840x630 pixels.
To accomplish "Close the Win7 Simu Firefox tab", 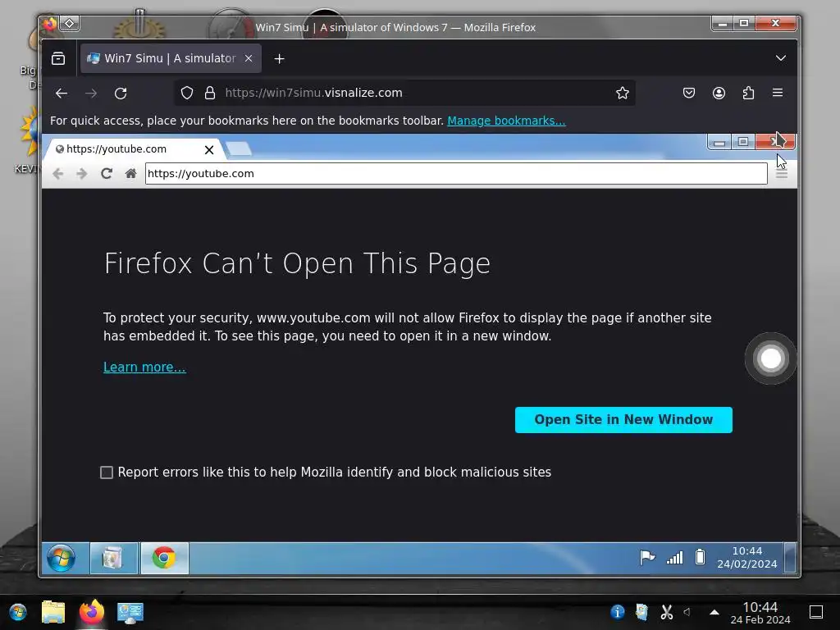I will pos(249,58).
